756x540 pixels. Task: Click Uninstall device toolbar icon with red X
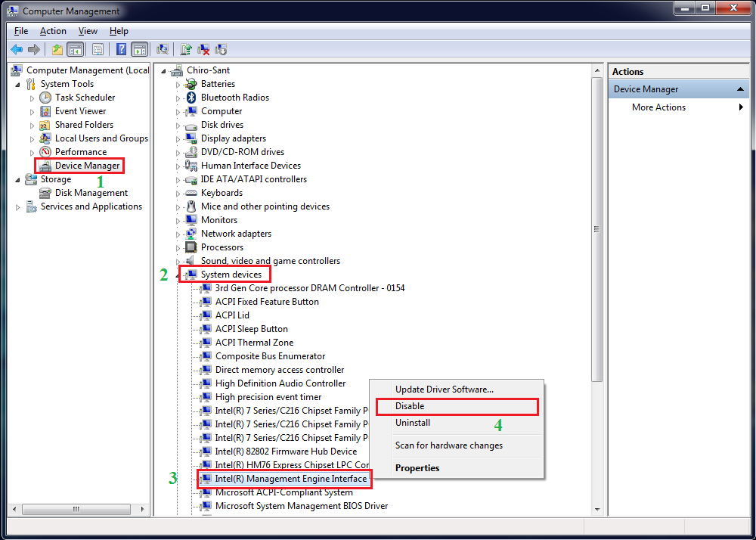tap(203, 50)
